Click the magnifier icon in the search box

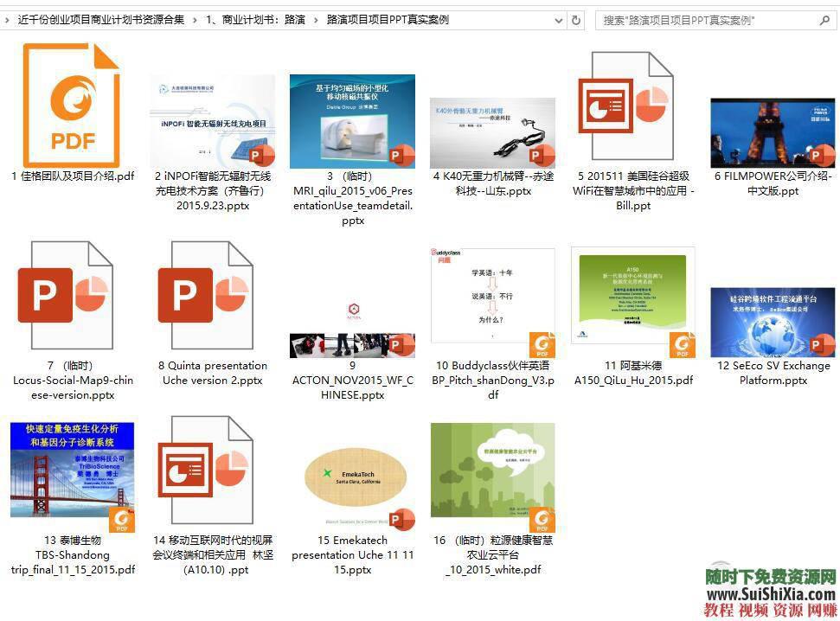click(x=822, y=18)
